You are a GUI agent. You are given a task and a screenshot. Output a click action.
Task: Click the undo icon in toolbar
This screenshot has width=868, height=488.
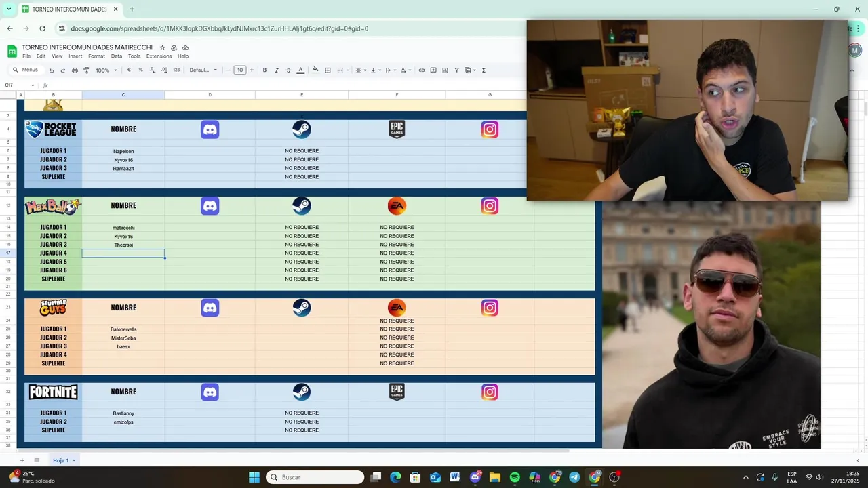tap(52, 70)
